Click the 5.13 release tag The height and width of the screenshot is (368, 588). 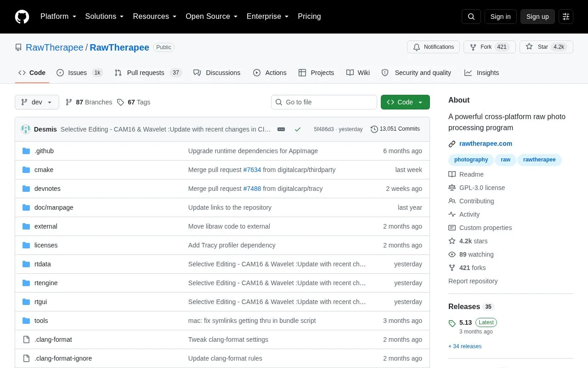click(465, 322)
